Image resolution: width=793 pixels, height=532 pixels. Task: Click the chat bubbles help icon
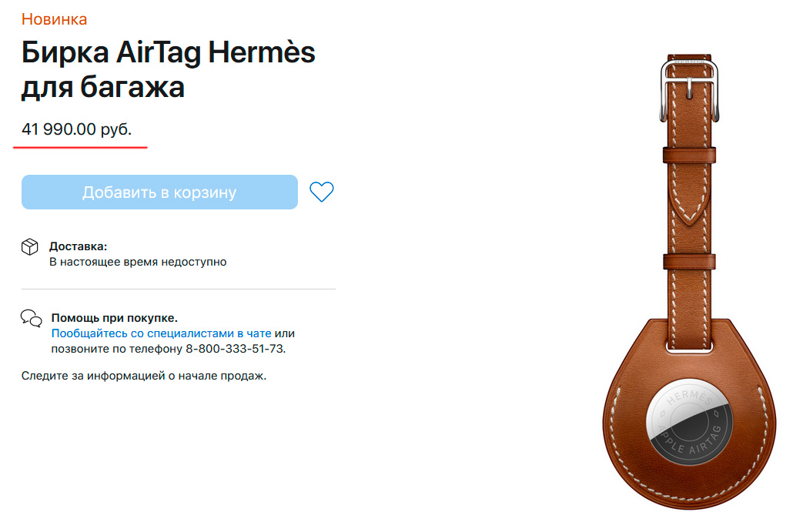32,319
